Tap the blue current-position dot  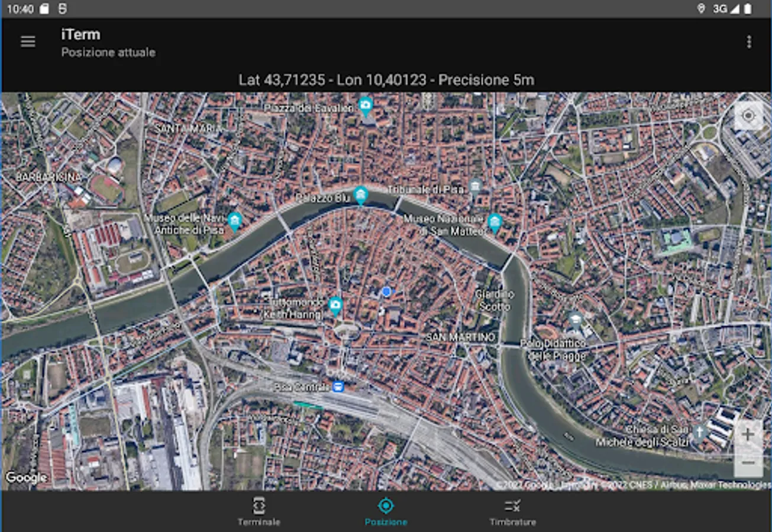point(386,291)
